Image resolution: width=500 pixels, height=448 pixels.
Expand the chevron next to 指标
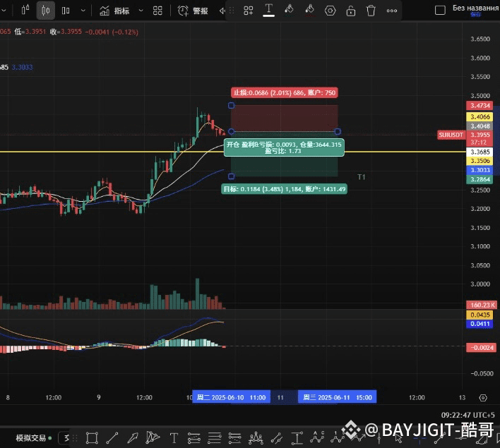click(141, 11)
